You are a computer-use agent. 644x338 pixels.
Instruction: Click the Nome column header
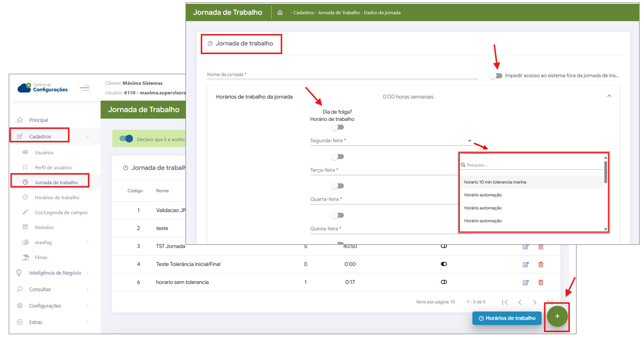162,191
